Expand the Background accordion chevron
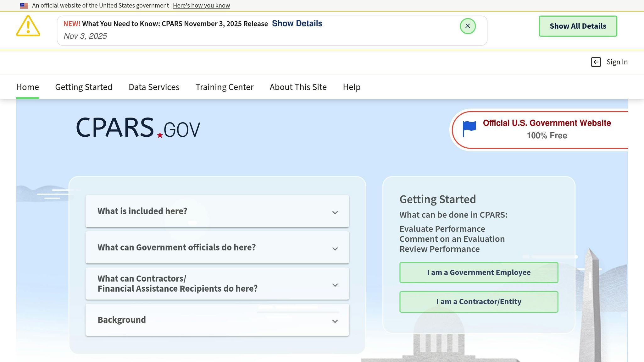Image resolution: width=644 pixels, height=362 pixels. point(335,321)
